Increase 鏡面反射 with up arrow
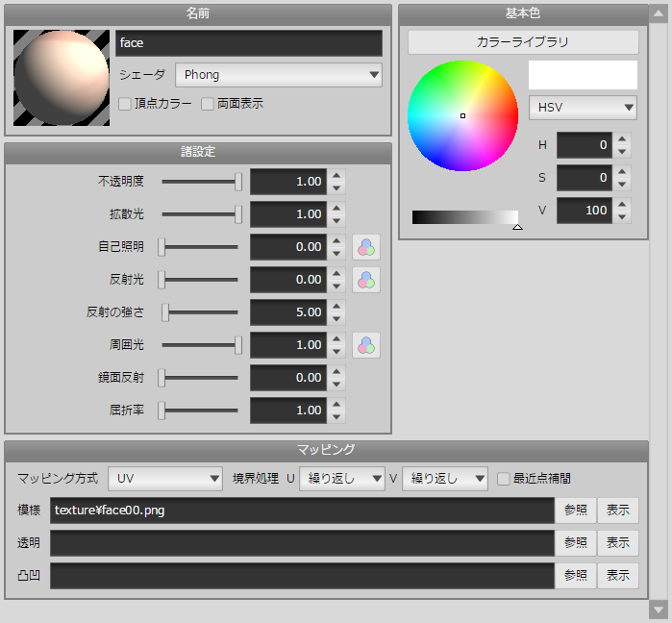672x623 pixels. (x=336, y=371)
